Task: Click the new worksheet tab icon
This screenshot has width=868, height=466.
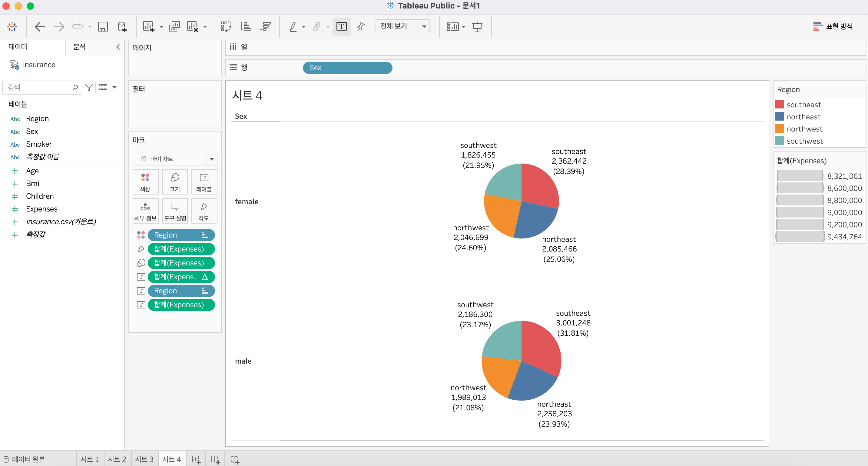Action: click(x=196, y=459)
